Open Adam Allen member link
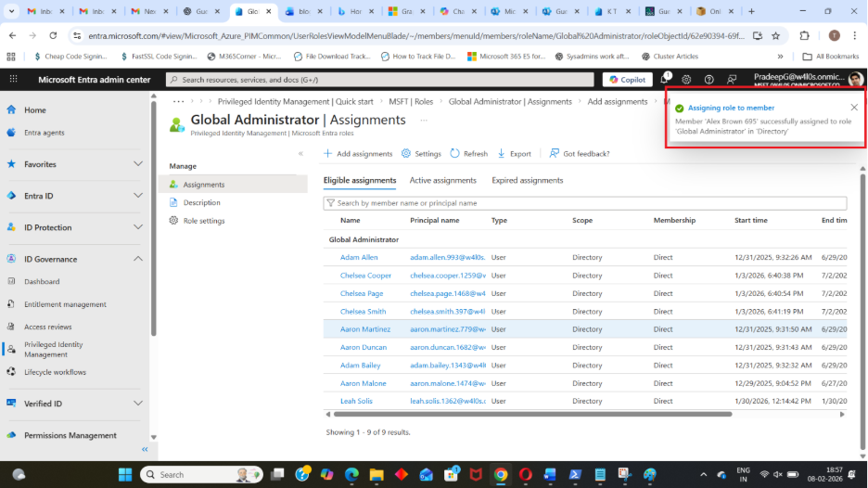868x488 pixels. pyautogui.click(x=359, y=257)
